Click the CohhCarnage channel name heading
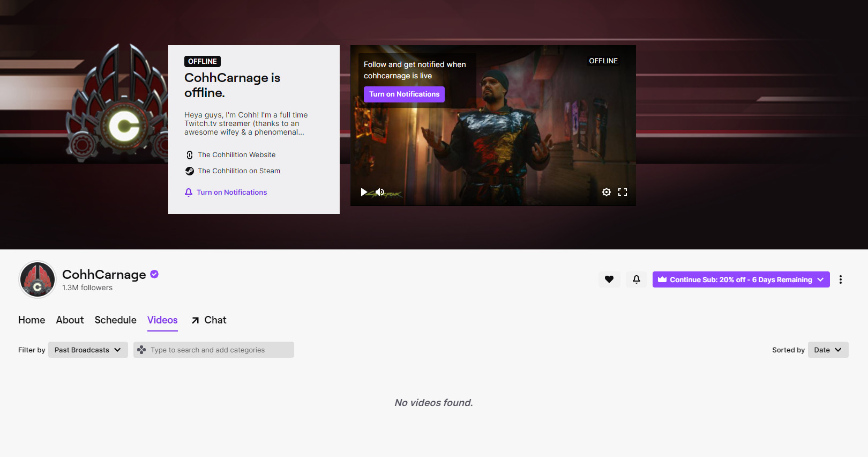Image resolution: width=868 pixels, height=457 pixels. click(104, 275)
